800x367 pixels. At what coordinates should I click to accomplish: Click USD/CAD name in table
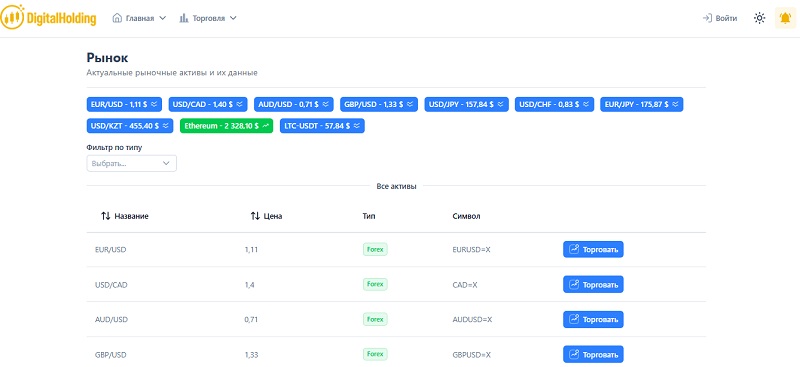pos(111,285)
